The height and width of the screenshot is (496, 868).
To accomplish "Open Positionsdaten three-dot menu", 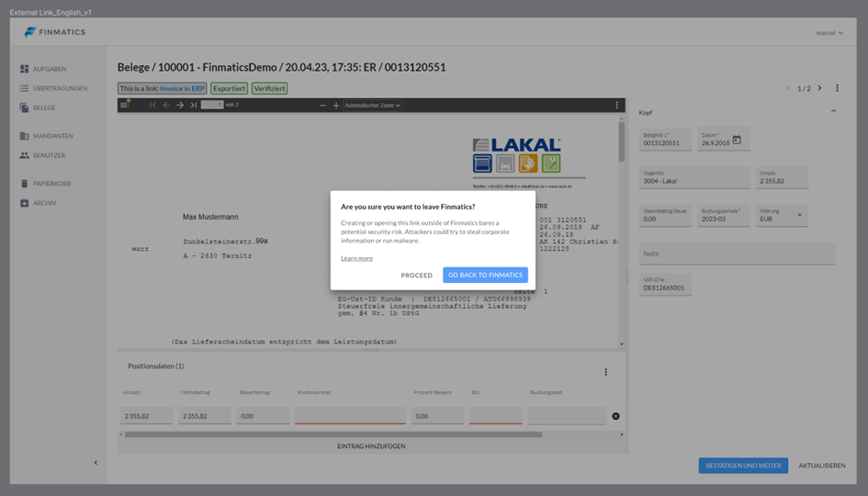I will tap(605, 372).
